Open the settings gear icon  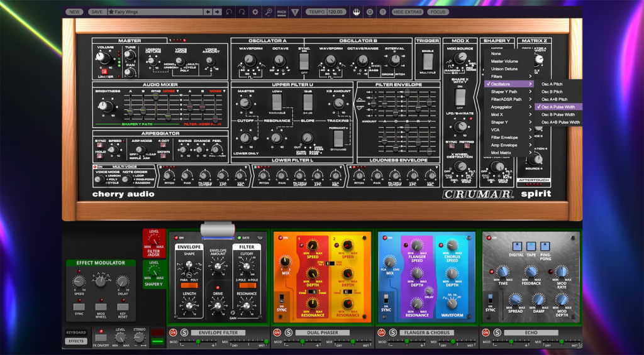255,11
